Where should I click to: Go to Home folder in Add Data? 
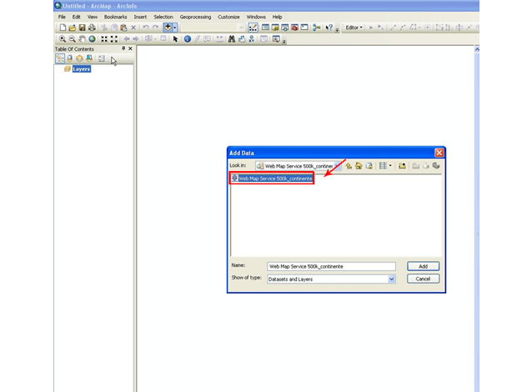point(359,166)
